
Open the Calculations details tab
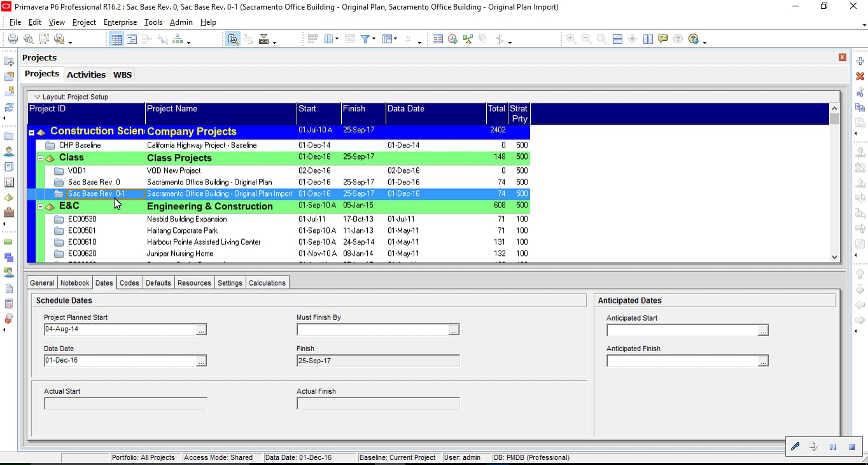(267, 283)
